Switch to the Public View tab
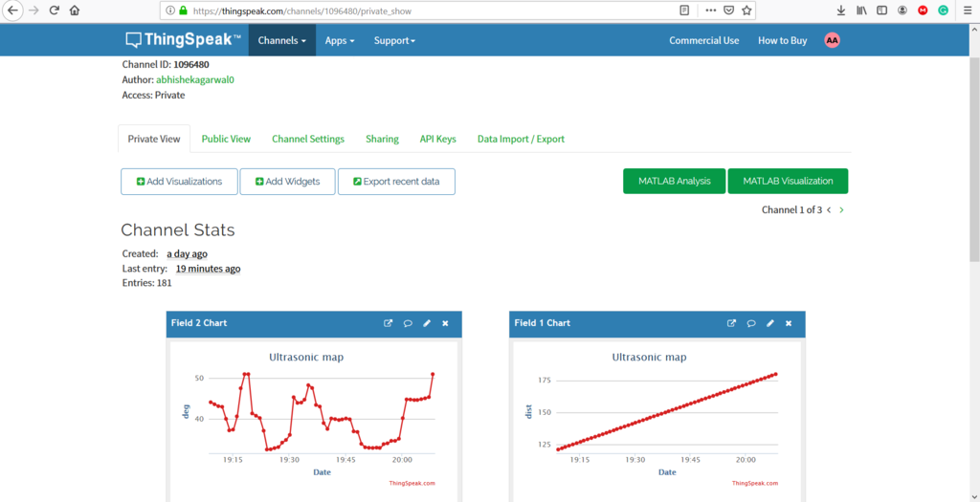This screenshot has height=502, width=980. [x=226, y=139]
